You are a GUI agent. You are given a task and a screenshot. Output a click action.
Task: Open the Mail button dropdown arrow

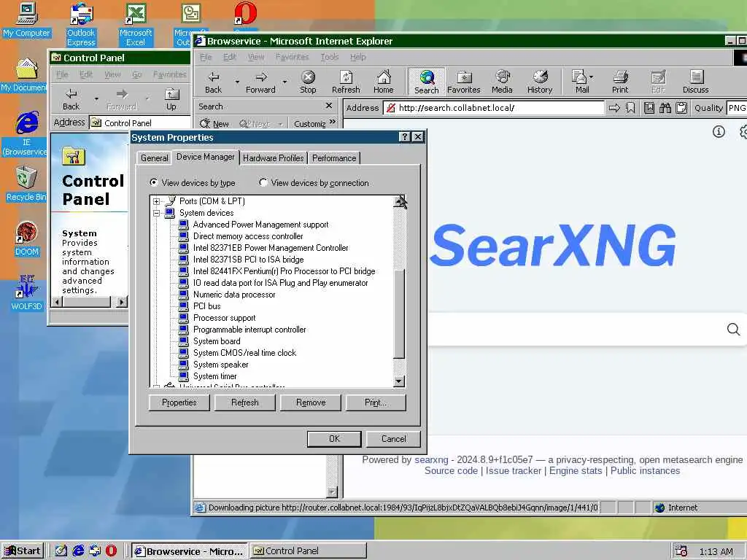point(591,76)
